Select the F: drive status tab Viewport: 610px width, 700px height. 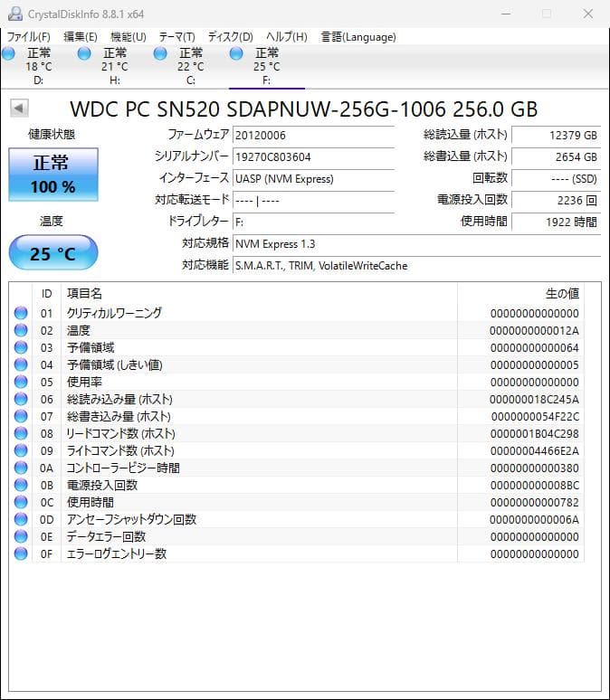coord(266,67)
